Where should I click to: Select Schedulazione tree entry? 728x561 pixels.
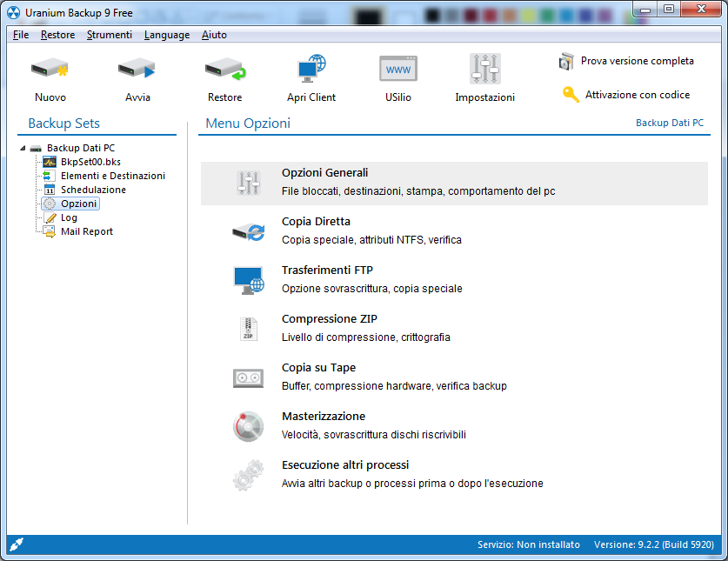pos(93,190)
